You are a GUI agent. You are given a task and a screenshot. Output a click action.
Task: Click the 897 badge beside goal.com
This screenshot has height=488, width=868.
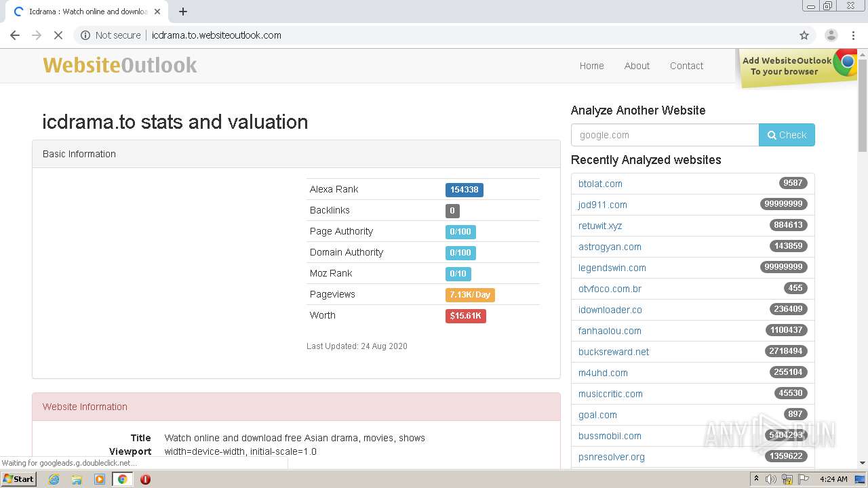coord(795,414)
